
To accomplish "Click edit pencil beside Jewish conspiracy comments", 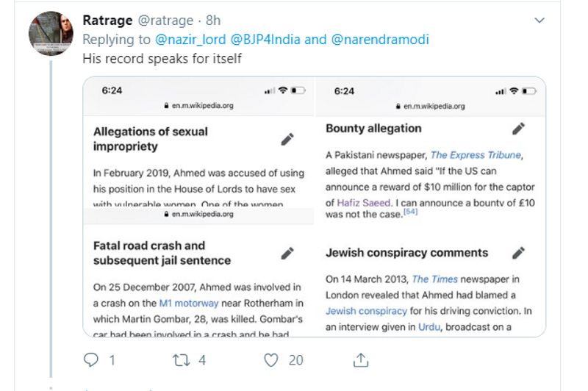I will (x=519, y=253).
